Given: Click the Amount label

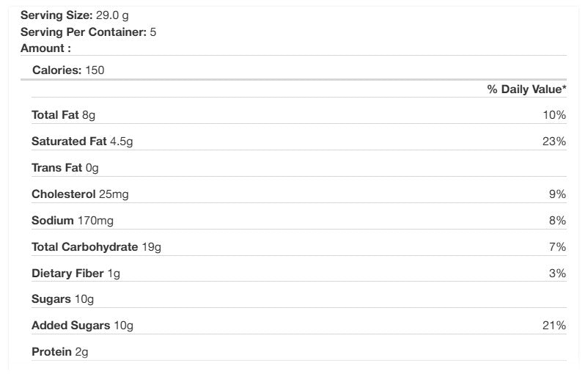Looking at the screenshot, I should point(45,48).
